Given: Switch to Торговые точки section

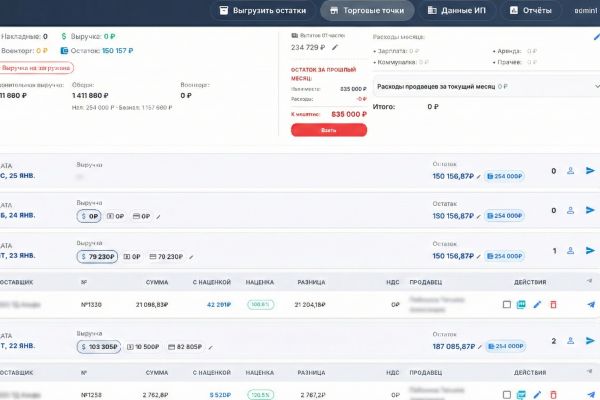Looking at the screenshot, I should [x=367, y=10].
